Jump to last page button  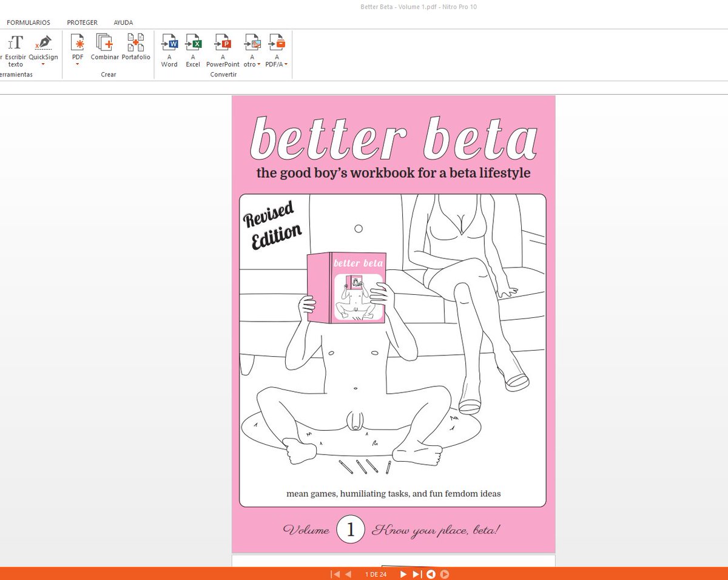[417, 574]
